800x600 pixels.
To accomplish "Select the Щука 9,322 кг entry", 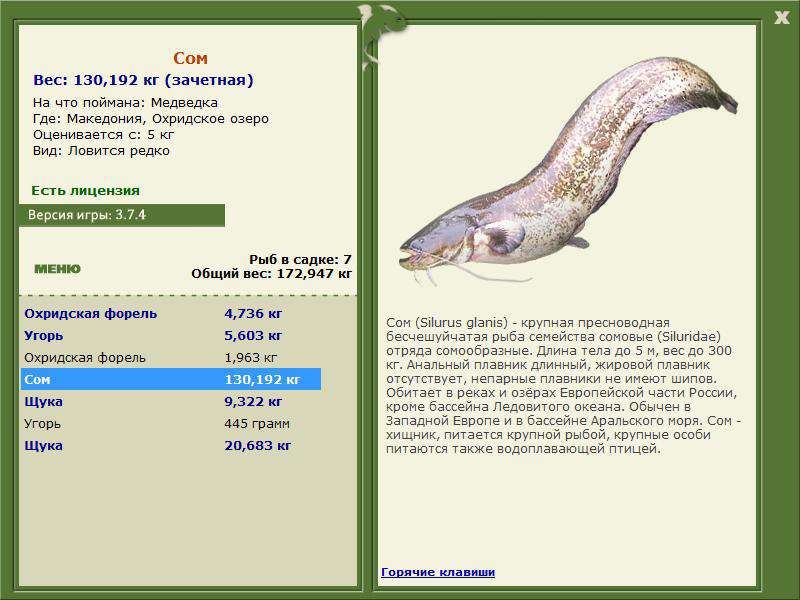I will point(171,401).
